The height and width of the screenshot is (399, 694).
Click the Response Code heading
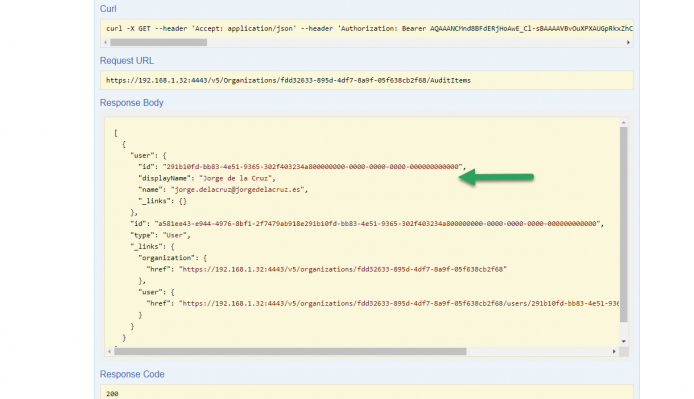point(132,374)
